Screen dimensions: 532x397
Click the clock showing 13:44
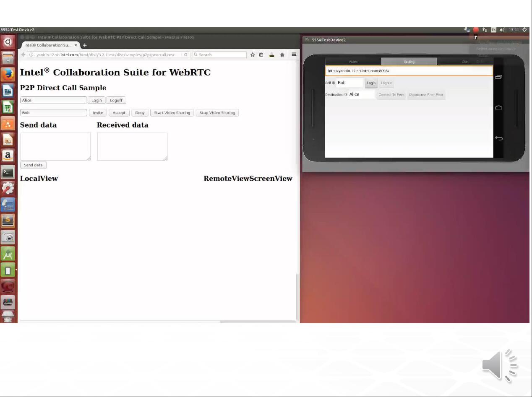point(514,30)
